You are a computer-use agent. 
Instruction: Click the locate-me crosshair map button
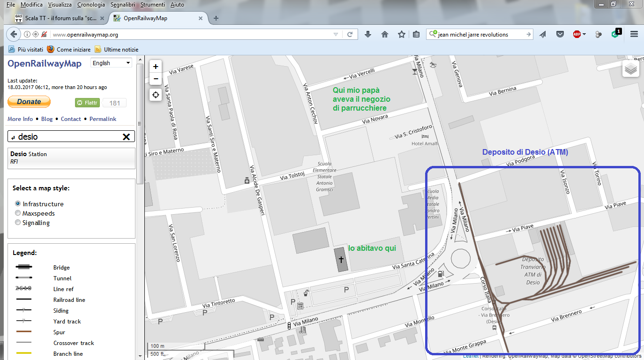coord(156,95)
